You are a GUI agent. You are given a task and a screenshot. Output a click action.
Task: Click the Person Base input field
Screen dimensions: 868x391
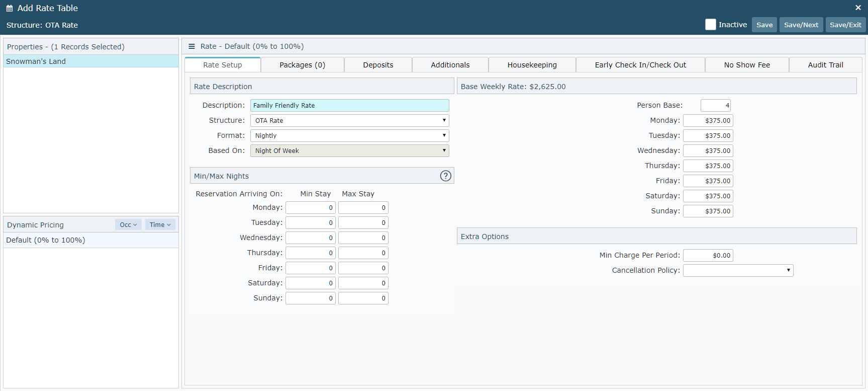[x=715, y=105]
